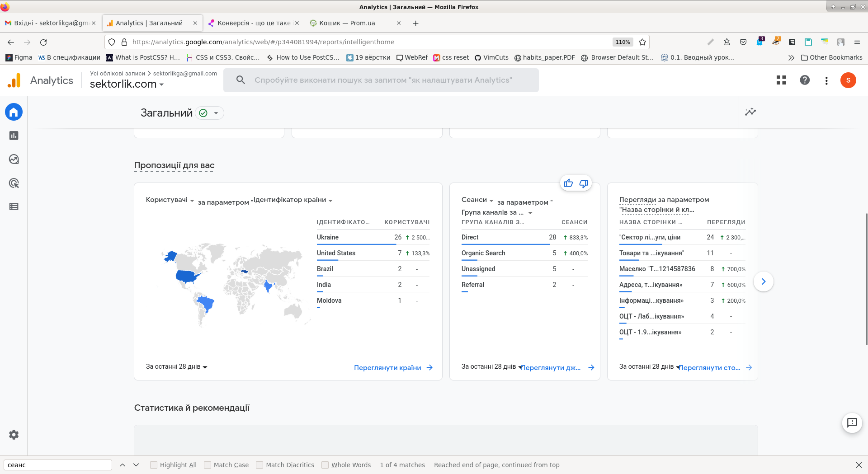Toggle the Whole Words checkbox
The width and height of the screenshot is (868, 474).
pos(325,465)
